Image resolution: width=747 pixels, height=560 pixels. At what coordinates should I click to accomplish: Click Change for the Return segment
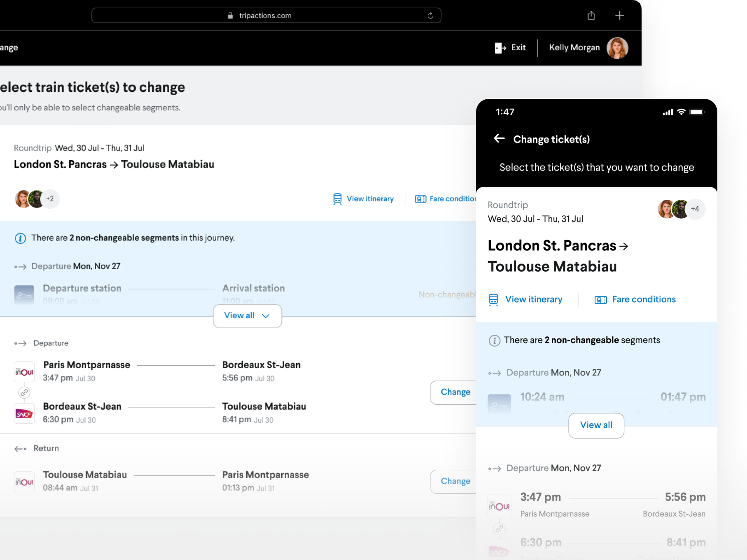455,481
